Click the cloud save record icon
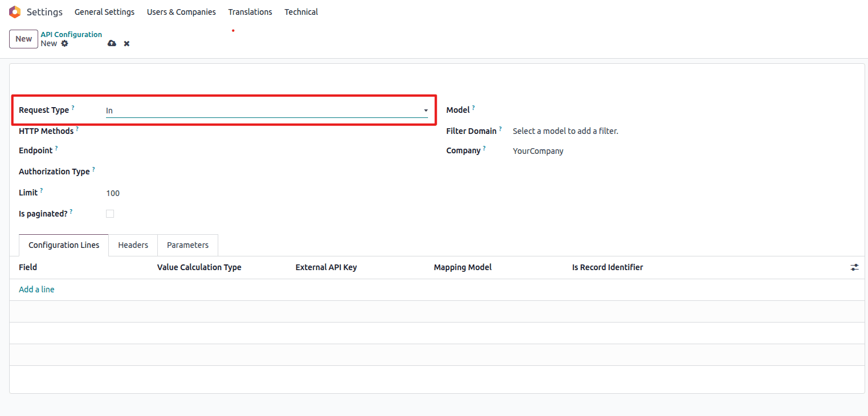The height and width of the screenshot is (416, 868). (x=112, y=43)
